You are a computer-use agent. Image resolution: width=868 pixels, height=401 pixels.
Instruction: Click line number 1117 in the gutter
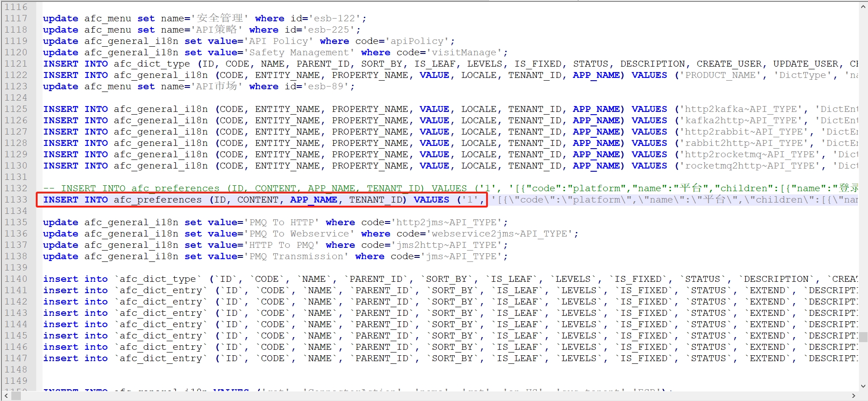16,19
